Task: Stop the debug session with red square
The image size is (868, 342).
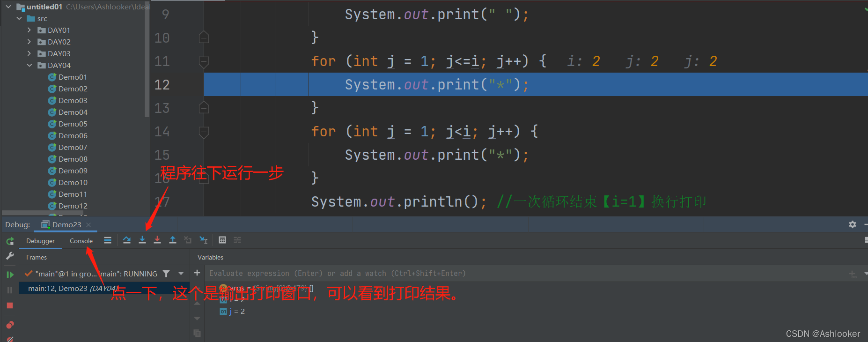Action: click(x=10, y=305)
